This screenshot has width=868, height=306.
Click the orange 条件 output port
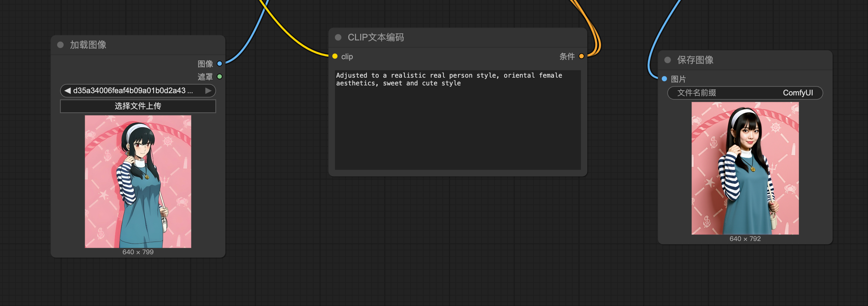(581, 56)
